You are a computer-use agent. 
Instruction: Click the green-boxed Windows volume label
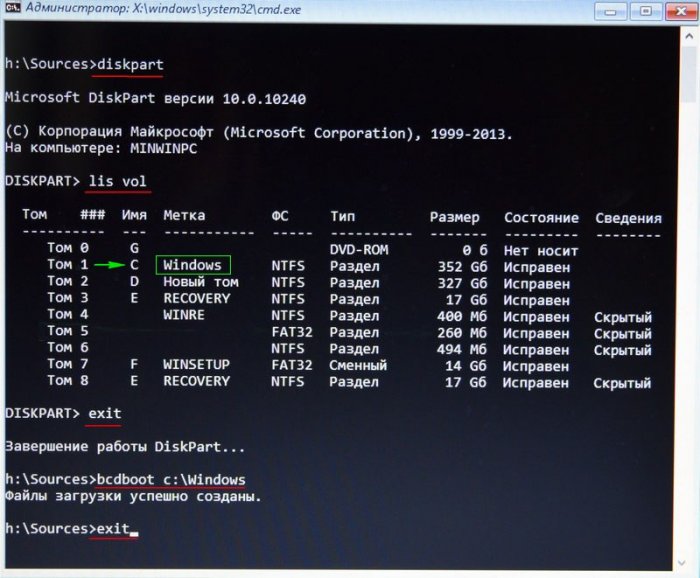pos(192,266)
